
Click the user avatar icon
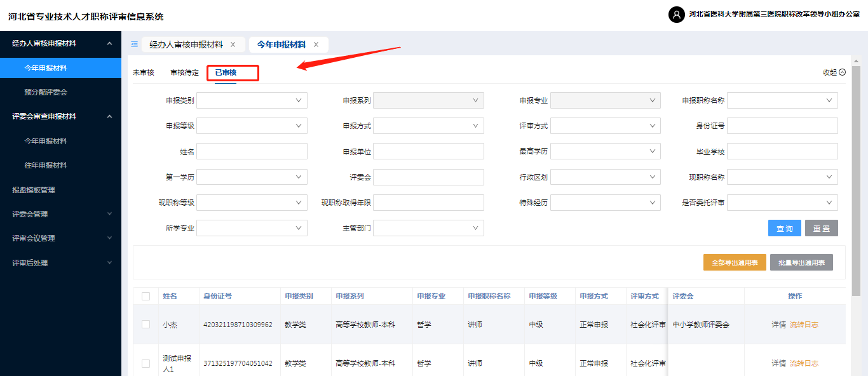677,15
